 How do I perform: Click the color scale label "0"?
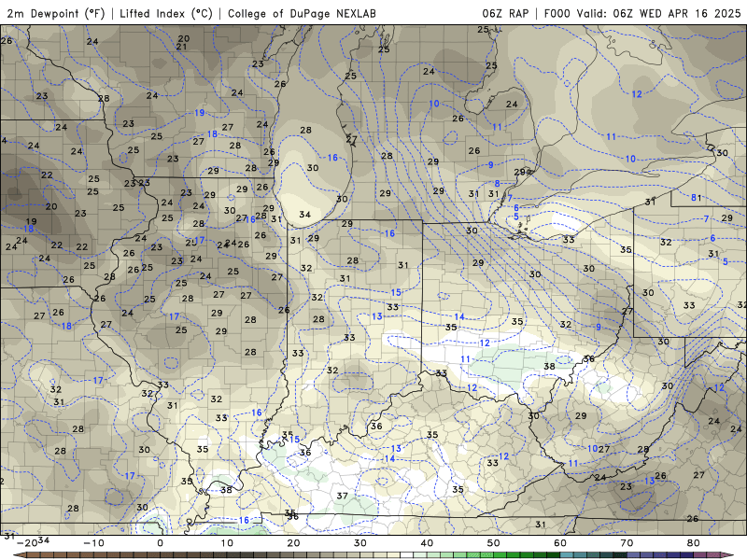point(160,543)
